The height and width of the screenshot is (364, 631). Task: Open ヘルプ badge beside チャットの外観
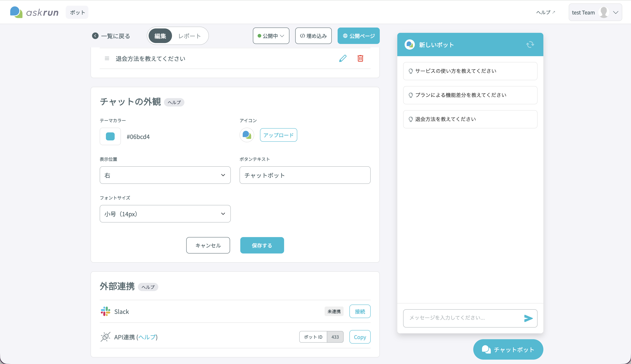[x=174, y=102]
